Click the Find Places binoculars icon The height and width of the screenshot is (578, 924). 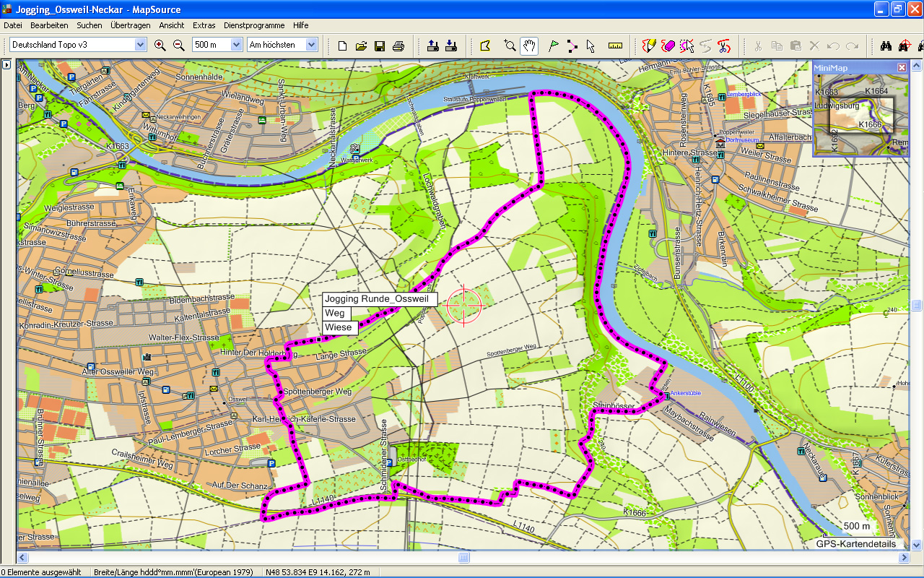(x=886, y=46)
